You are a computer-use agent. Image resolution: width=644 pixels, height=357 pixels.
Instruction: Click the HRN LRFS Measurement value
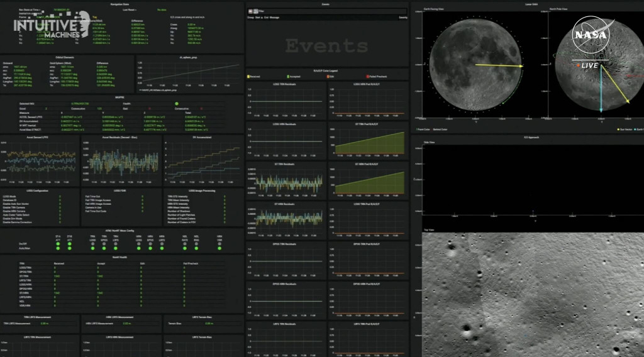click(x=127, y=323)
